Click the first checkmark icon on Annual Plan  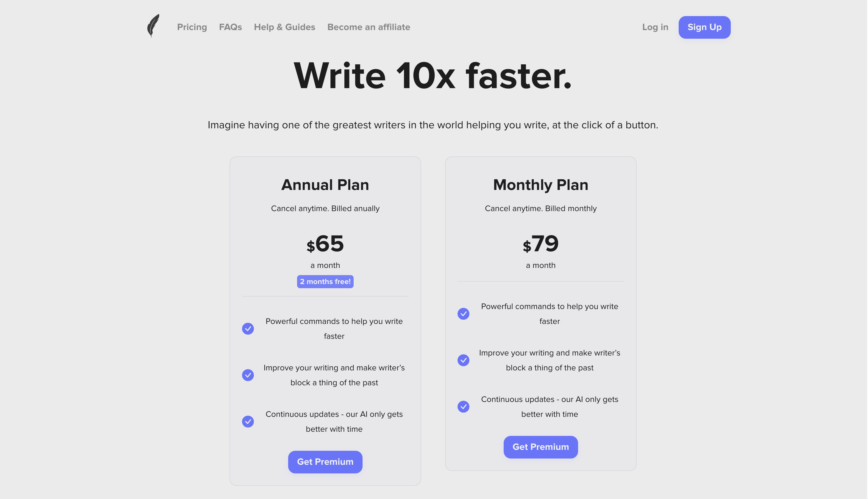pos(248,328)
